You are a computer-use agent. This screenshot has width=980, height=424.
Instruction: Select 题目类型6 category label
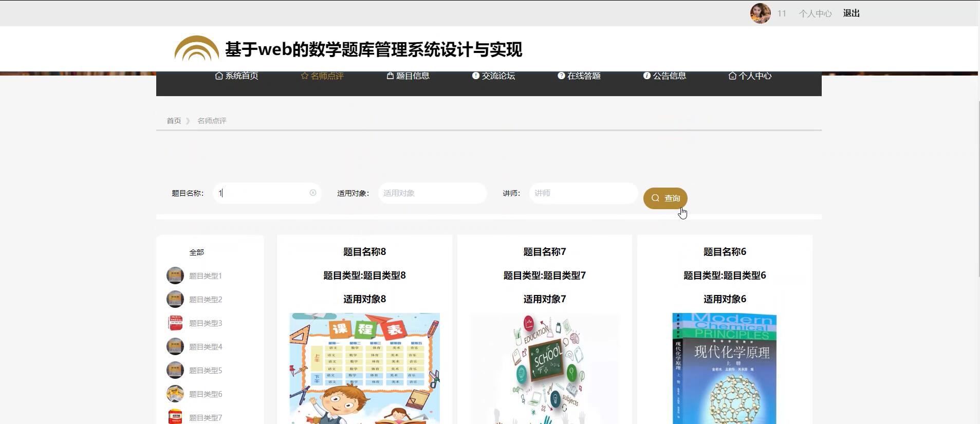pos(206,394)
